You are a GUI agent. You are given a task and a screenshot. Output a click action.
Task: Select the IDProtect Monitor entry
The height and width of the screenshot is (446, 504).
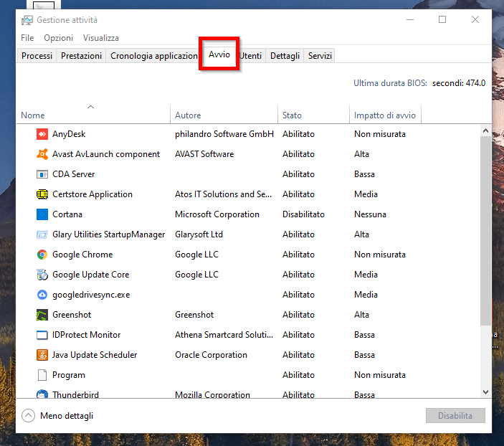[x=87, y=335]
